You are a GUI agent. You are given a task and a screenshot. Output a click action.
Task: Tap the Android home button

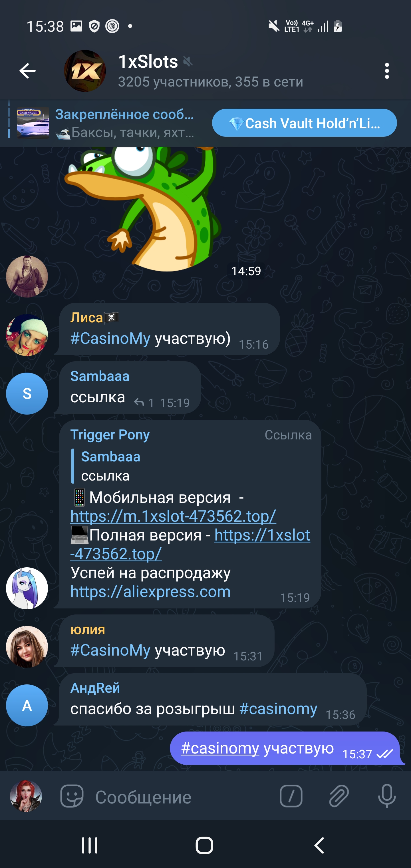pos(204,845)
